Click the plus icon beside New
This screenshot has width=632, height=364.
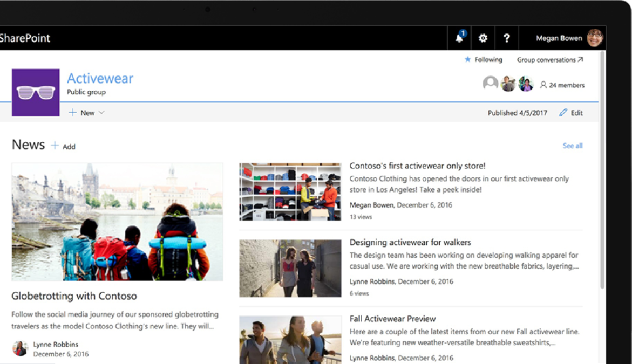[72, 113]
